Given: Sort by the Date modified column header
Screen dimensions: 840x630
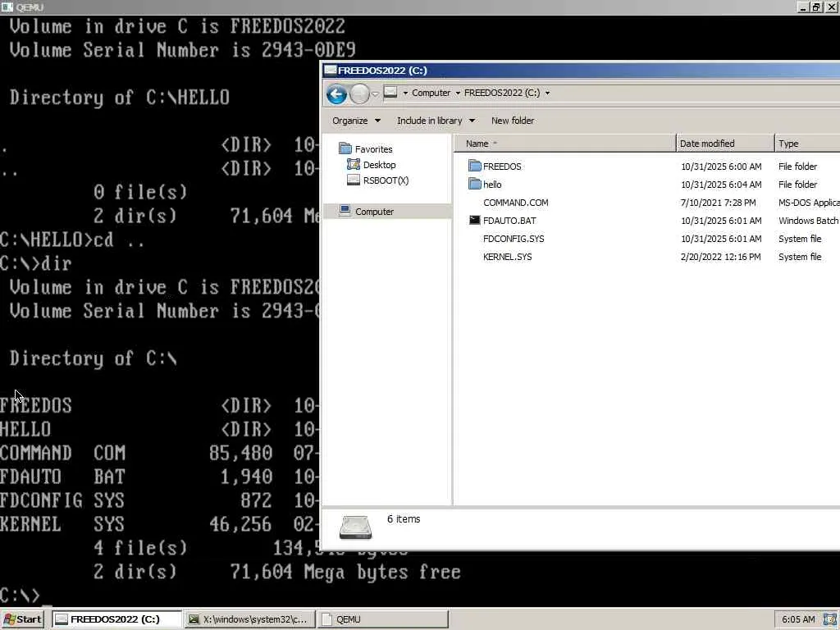Looking at the screenshot, I should pyautogui.click(x=725, y=144).
